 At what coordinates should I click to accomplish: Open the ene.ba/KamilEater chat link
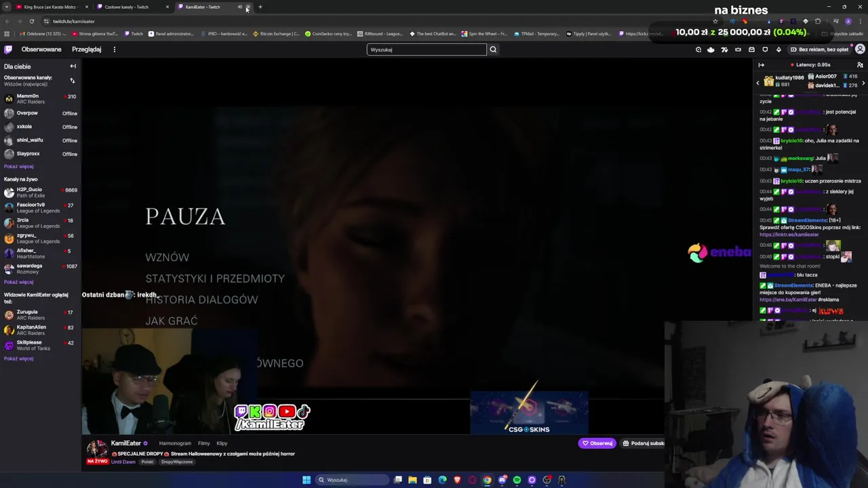pos(788,300)
